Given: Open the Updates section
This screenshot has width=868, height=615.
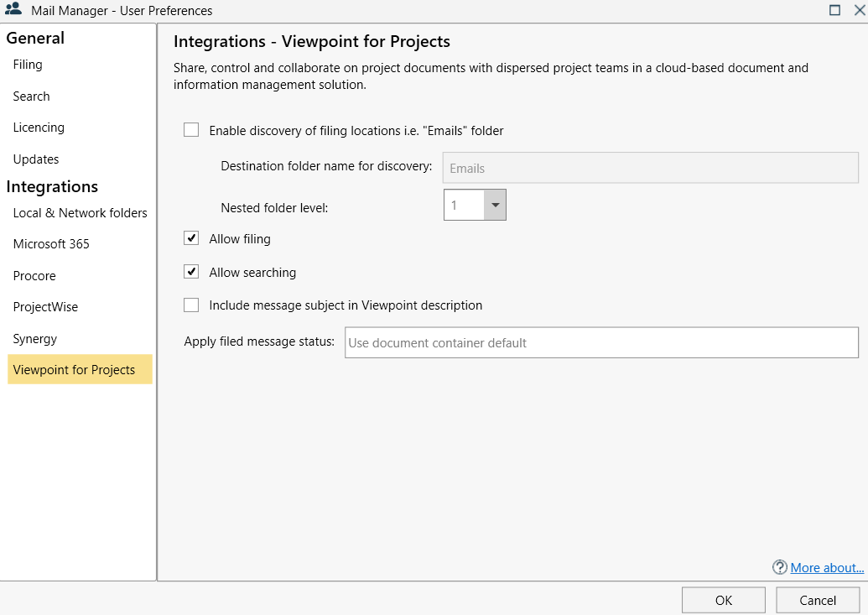Looking at the screenshot, I should pyautogui.click(x=35, y=159).
